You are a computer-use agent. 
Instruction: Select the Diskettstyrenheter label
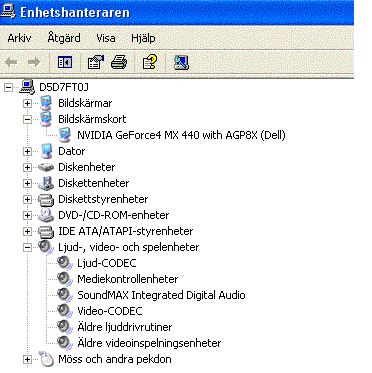pyautogui.click(x=103, y=199)
